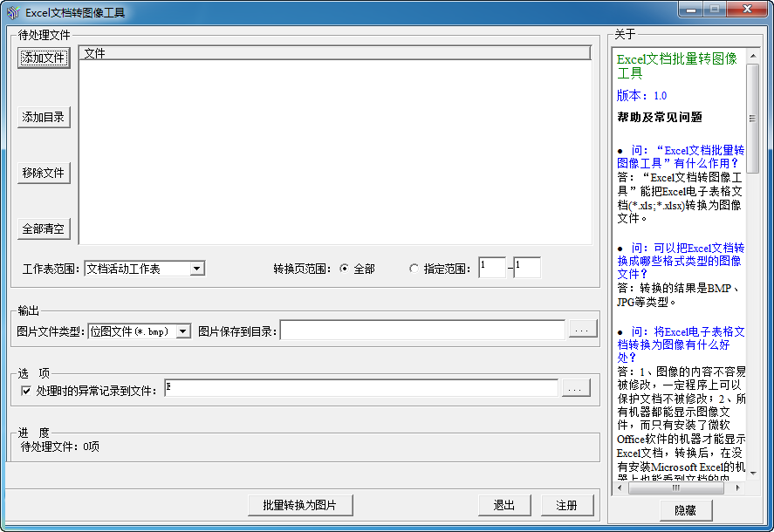
Task: Click 批量转换为图片 button
Action: (x=300, y=505)
